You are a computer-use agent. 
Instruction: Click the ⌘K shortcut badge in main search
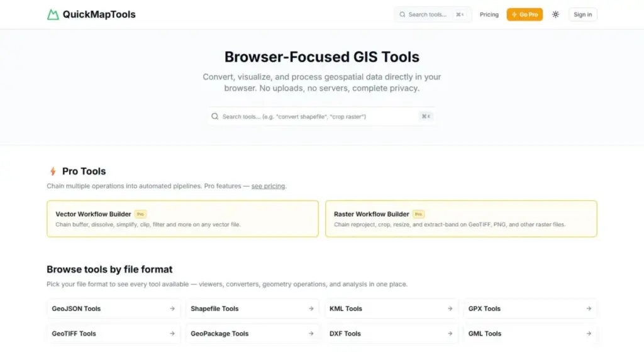426,116
